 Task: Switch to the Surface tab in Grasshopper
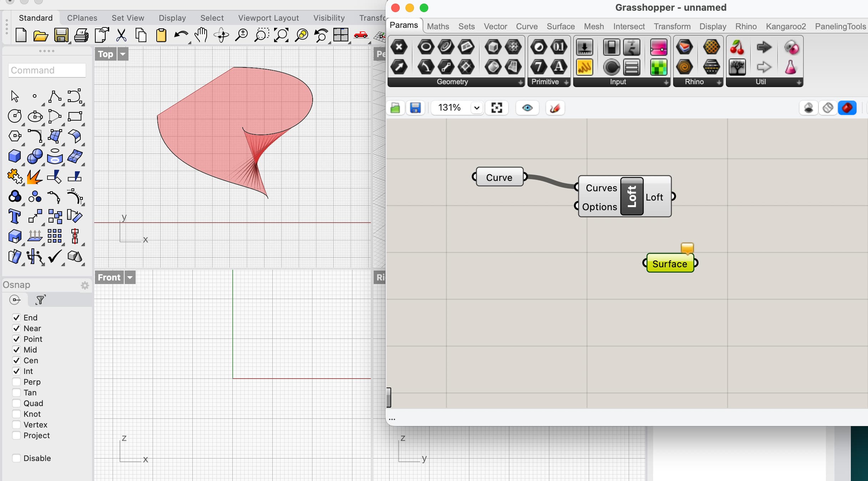point(560,26)
